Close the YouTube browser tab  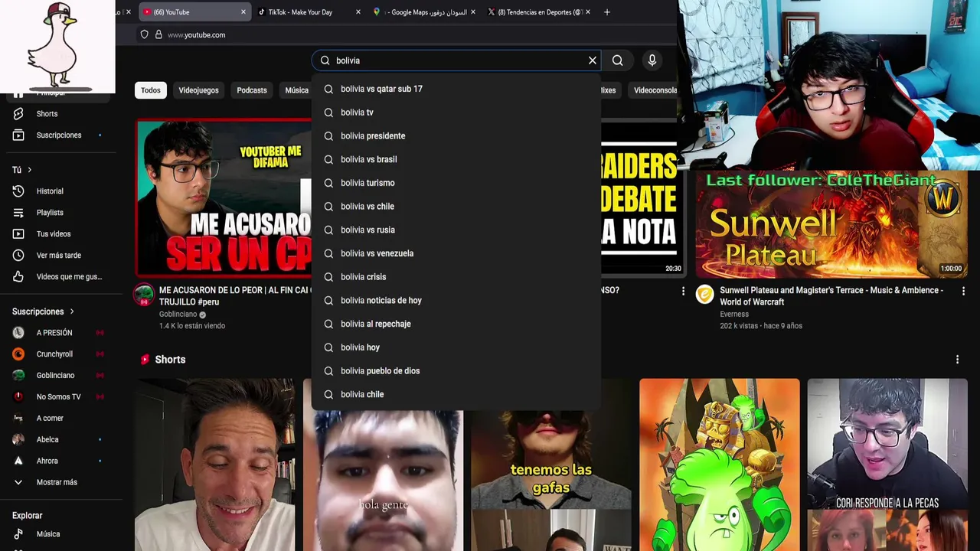point(243,12)
